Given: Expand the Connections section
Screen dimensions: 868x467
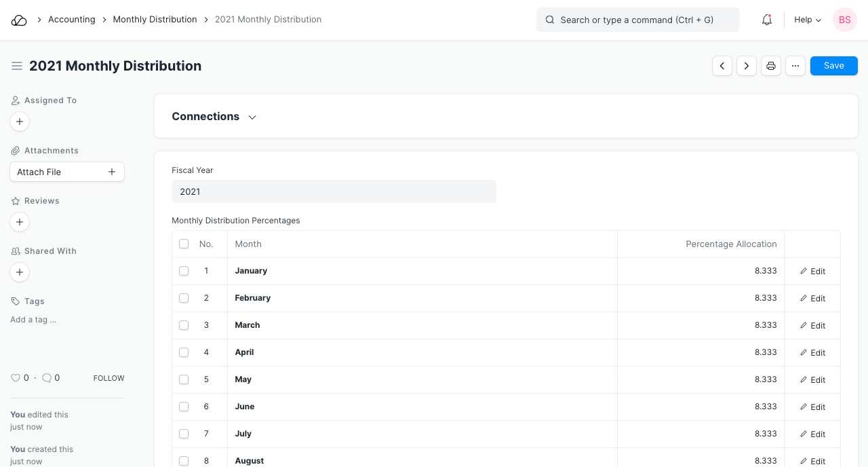Looking at the screenshot, I should [214, 117].
